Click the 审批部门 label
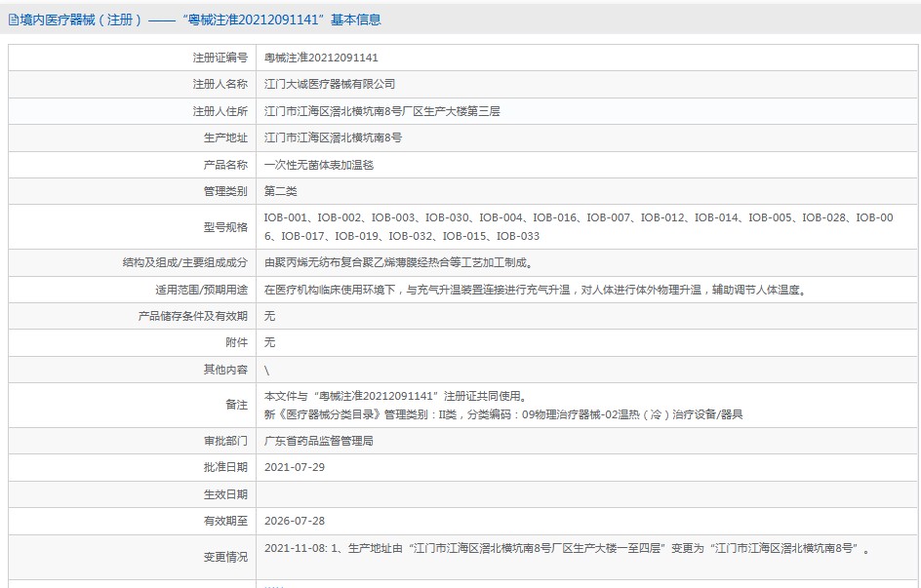Image resolution: width=921 pixels, height=588 pixels. point(225,441)
